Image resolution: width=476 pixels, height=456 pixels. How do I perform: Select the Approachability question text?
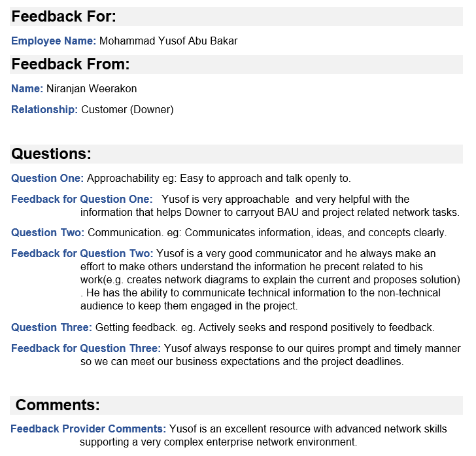point(219,179)
